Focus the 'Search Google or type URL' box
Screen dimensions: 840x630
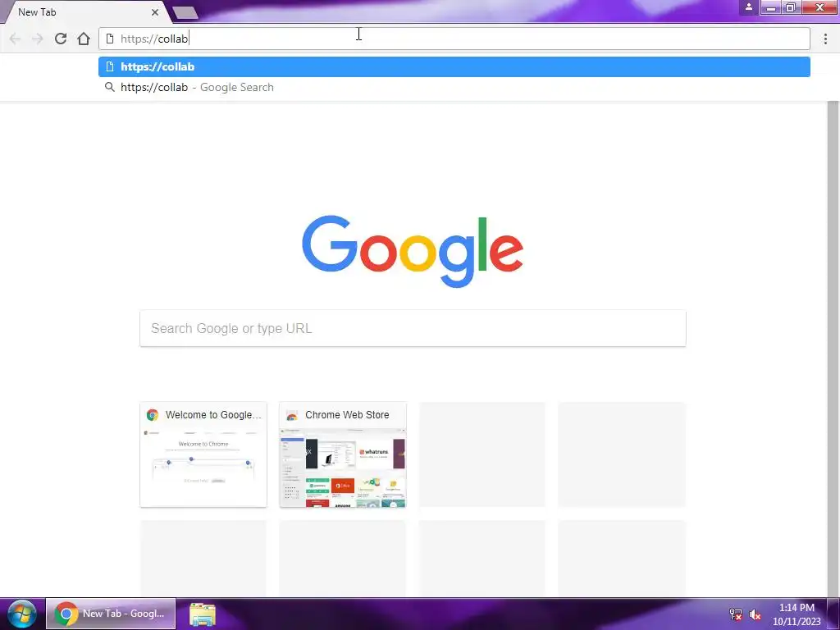coord(413,328)
